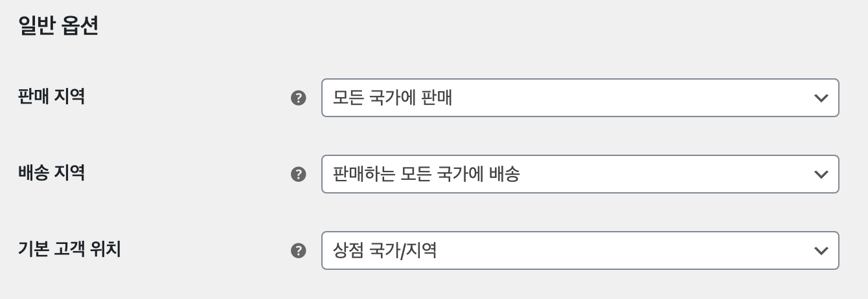The image size is (868, 299).
Task: Open the 배송 지역 dropdown
Action: [x=580, y=174]
